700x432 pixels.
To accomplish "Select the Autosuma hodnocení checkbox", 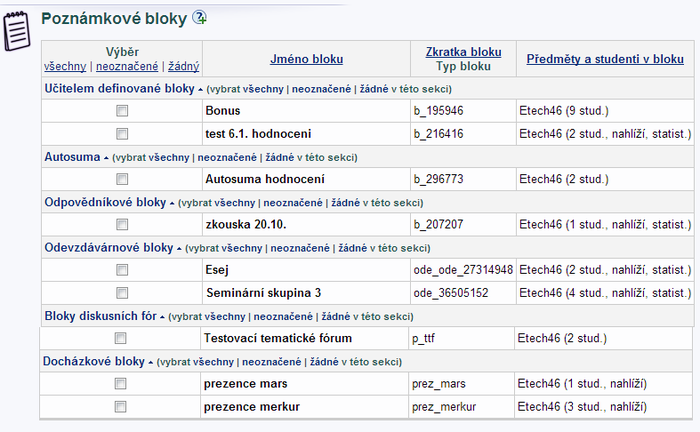I will click(x=122, y=179).
